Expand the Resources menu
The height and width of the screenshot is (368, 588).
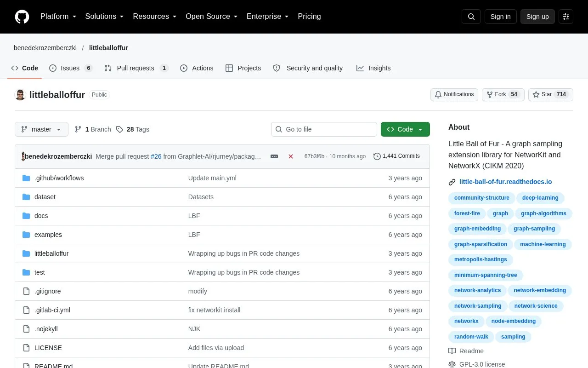click(x=155, y=17)
